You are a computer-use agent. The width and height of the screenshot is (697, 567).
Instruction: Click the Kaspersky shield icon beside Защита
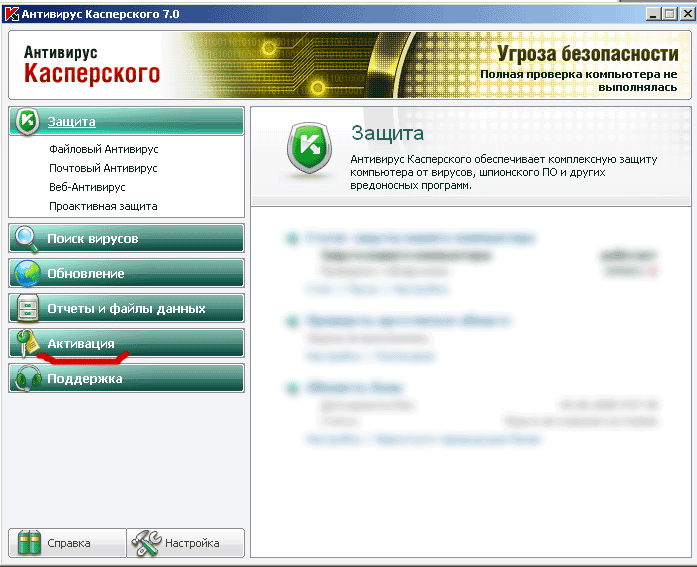point(27,121)
